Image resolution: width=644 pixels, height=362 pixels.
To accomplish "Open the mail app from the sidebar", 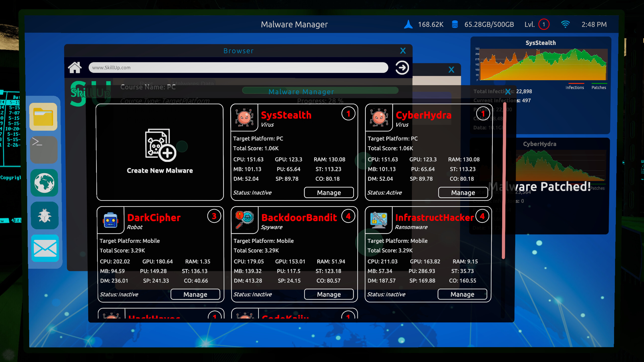I will (x=45, y=249).
